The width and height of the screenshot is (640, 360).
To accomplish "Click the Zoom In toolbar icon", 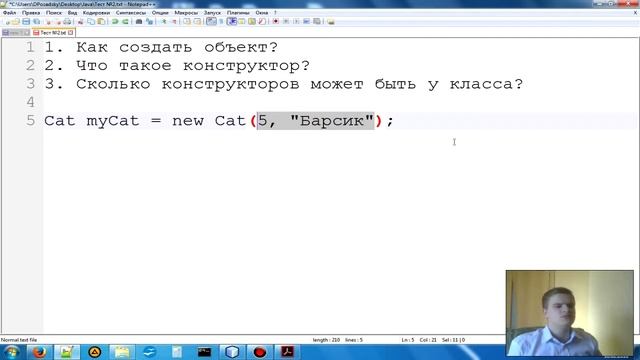I will pyautogui.click(x=163, y=21).
